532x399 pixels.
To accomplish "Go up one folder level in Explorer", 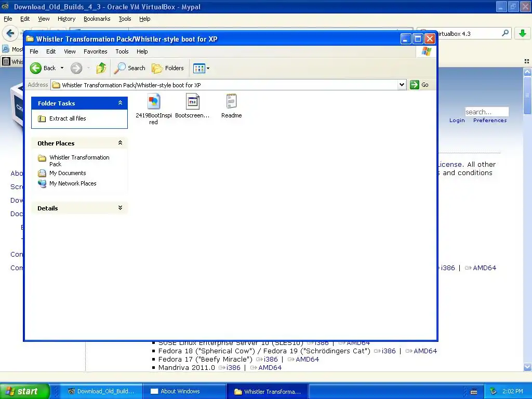I will (101, 68).
